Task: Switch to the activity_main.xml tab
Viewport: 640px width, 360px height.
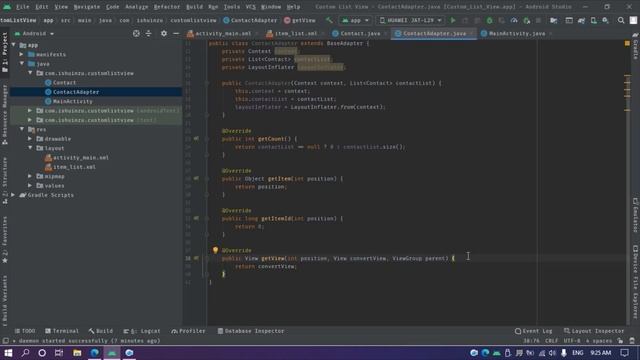Action: pyautogui.click(x=223, y=33)
